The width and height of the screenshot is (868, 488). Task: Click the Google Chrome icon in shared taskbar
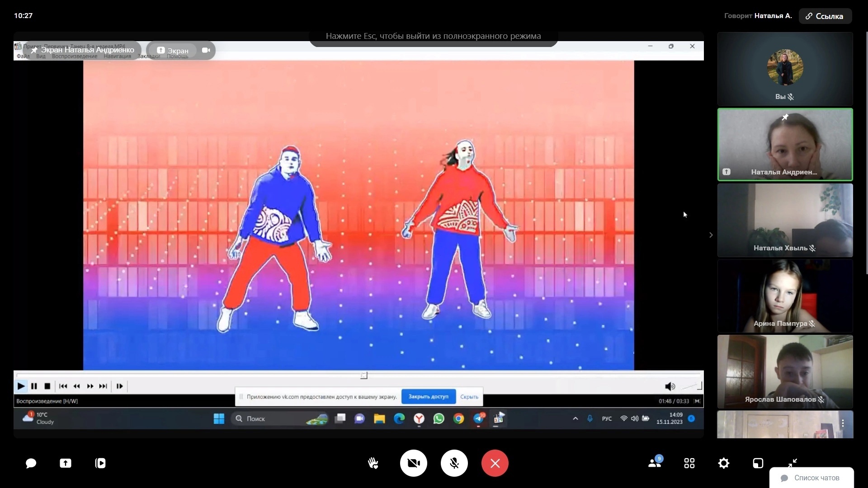click(x=458, y=419)
